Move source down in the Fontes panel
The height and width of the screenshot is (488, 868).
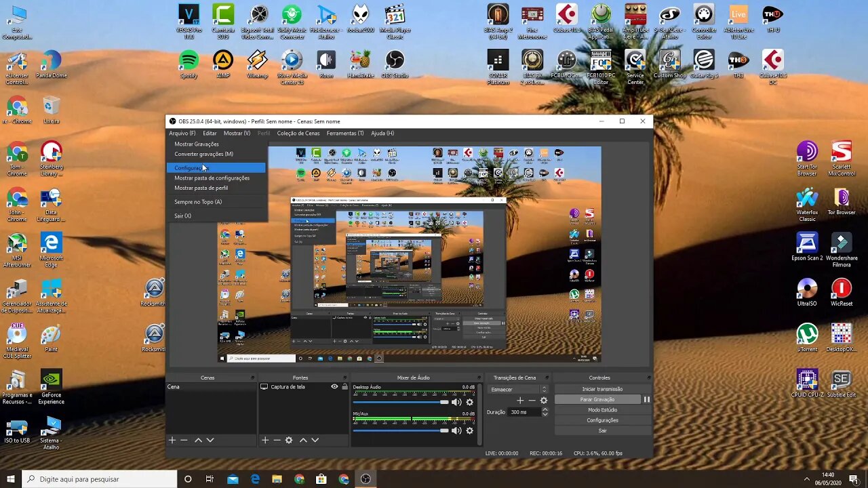(315, 440)
